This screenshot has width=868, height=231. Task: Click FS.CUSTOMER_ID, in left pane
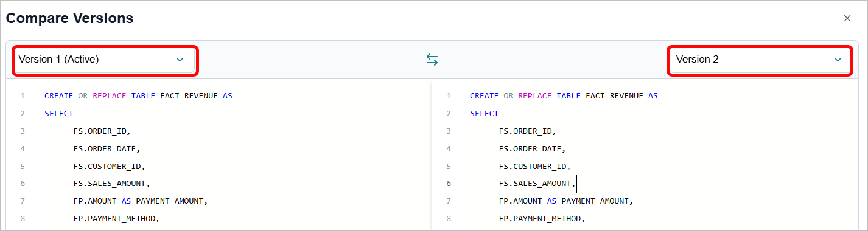(109, 166)
